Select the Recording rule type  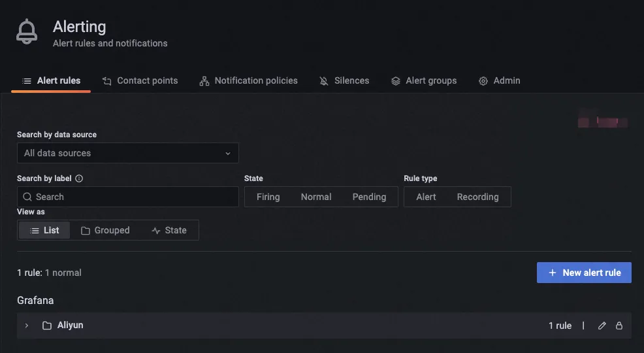(x=477, y=197)
